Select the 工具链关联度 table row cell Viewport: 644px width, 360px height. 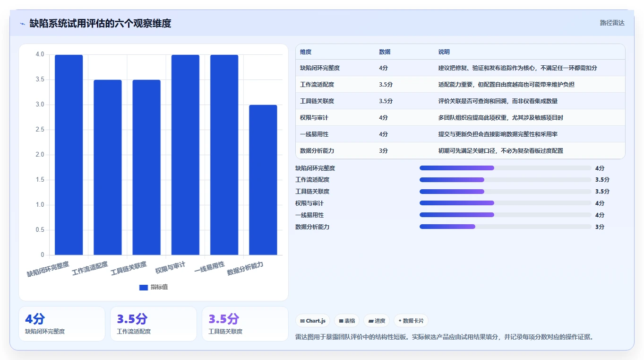coord(317,101)
